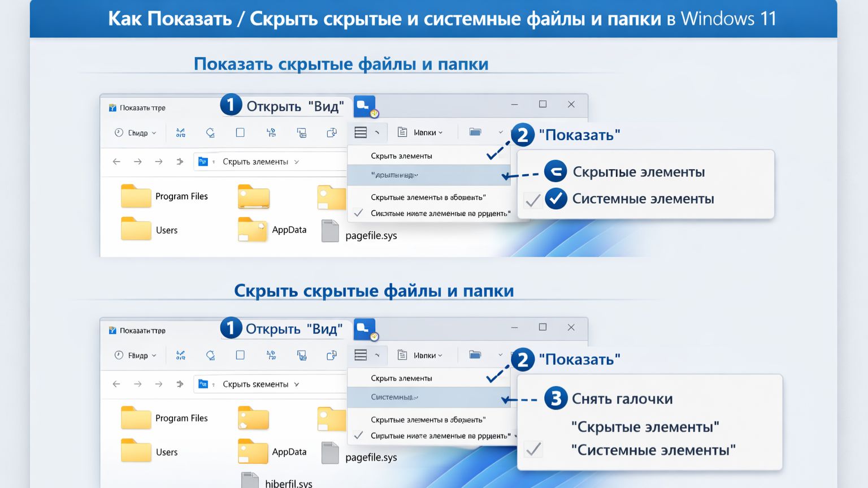Click the address field reading Скрыть элементы

[x=270, y=162]
